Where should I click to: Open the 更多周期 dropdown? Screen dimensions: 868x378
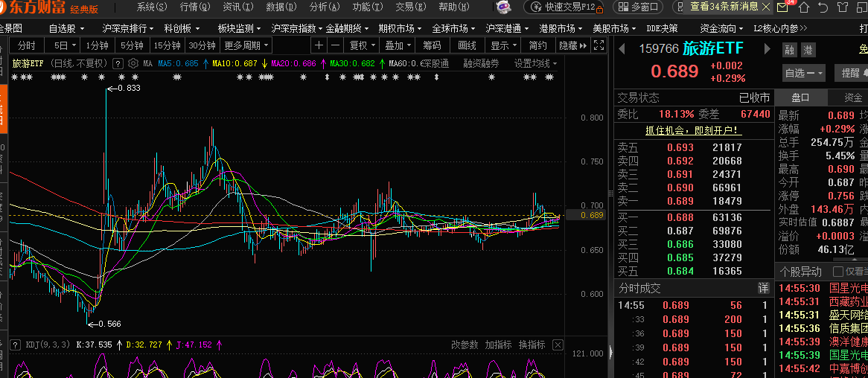(x=246, y=45)
